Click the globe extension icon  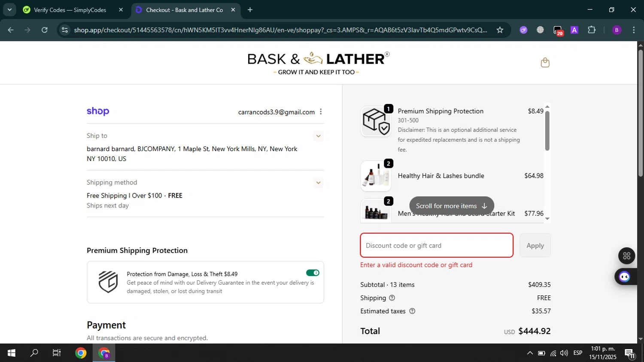[x=540, y=30]
